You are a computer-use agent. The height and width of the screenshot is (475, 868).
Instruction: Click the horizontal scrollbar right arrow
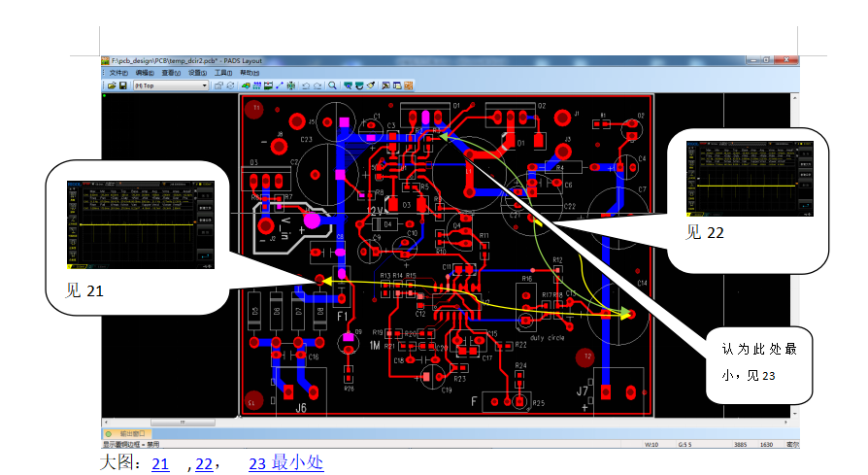786,423
